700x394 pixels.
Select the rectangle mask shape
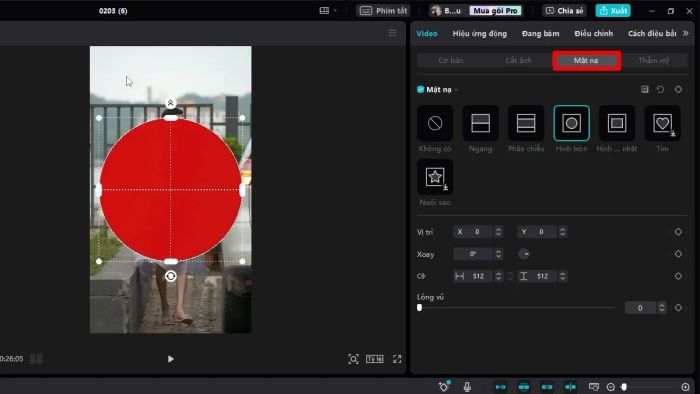[617, 123]
